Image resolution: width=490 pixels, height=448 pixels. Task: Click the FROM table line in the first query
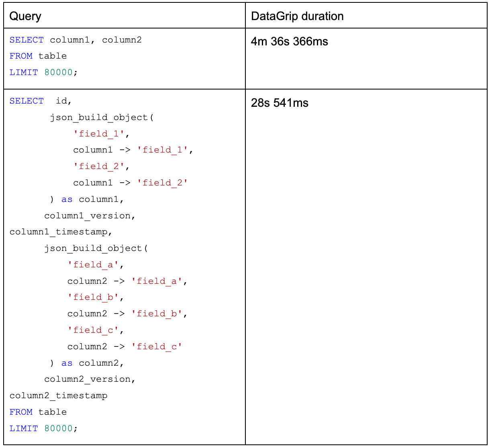pos(38,56)
